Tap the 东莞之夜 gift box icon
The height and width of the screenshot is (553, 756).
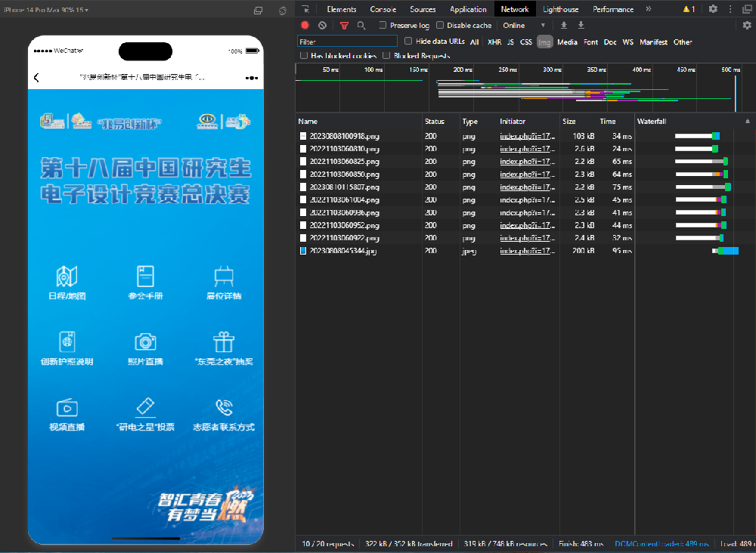click(224, 341)
